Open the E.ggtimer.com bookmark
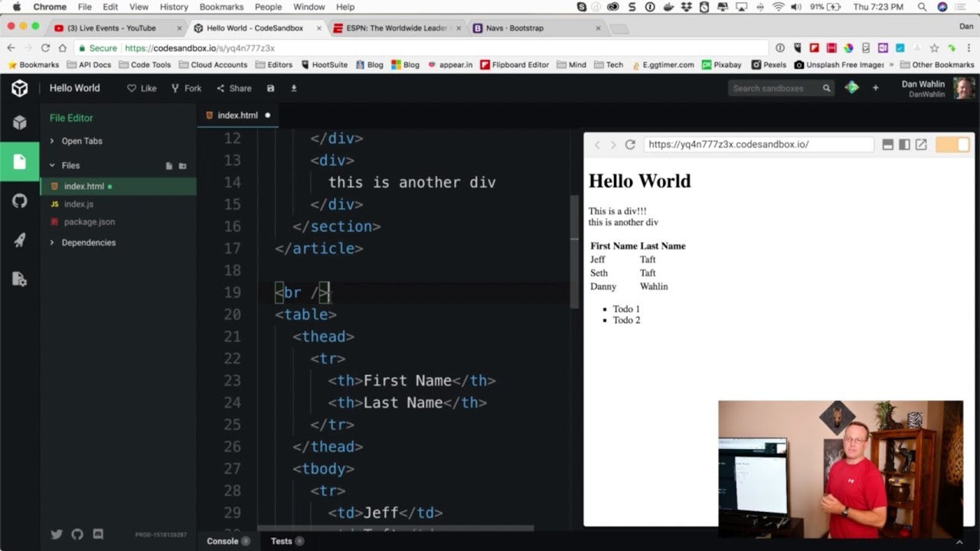980x551 pixels. click(661, 65)
